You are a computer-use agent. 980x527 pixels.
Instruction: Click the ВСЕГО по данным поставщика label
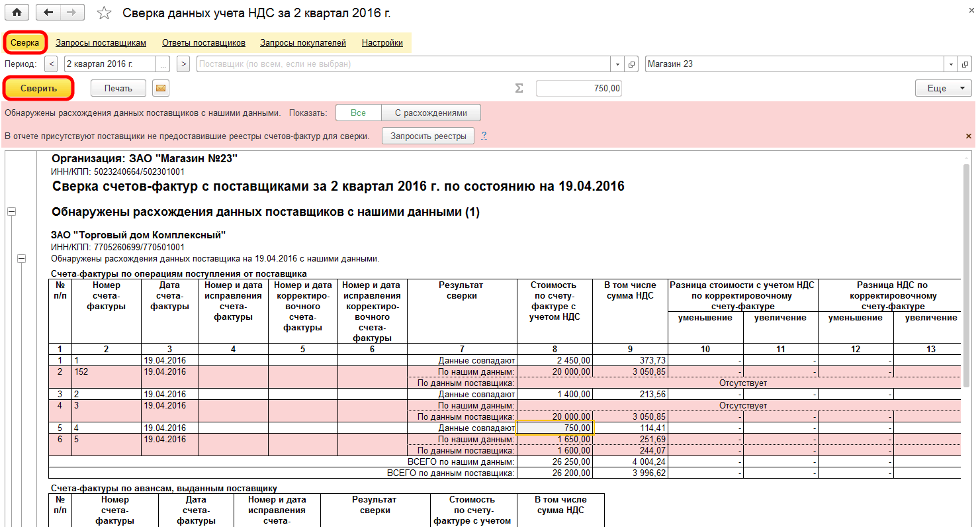pyautogui.click(x=451, y=473)
